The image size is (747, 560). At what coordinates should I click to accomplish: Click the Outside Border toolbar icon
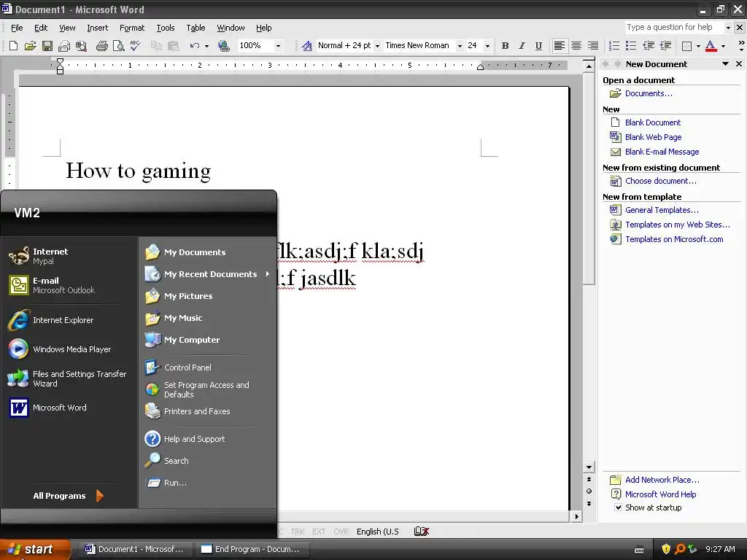tap(686, 46)
